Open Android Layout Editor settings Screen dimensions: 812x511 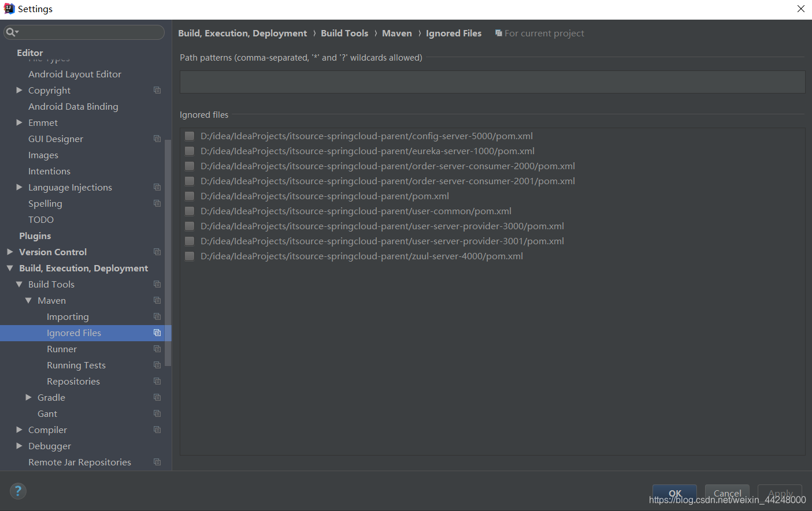click(75, 74)
